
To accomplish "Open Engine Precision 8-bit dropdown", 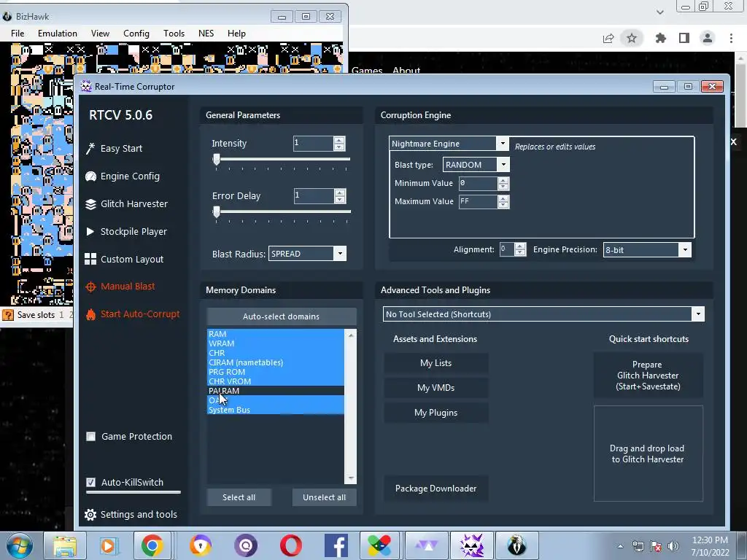I will click(x=685, y=249).
